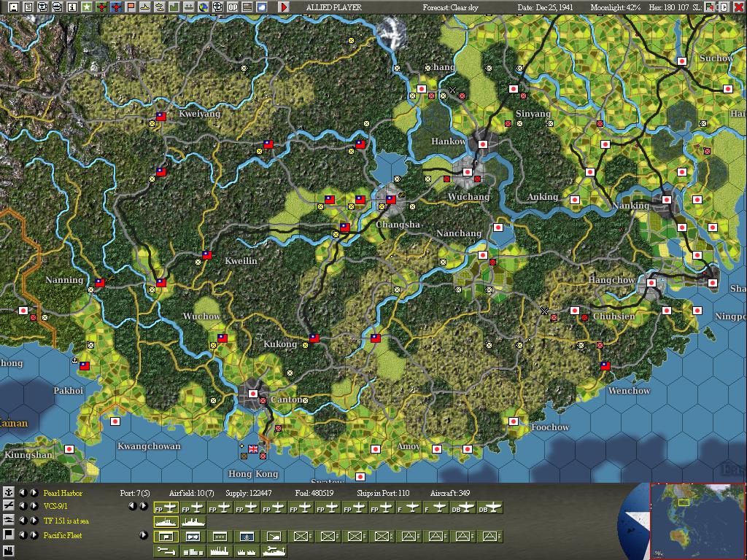Screen dimensions: 747x560
Task: Click the yellow submarine icon in toolbar
Action: 159,7
